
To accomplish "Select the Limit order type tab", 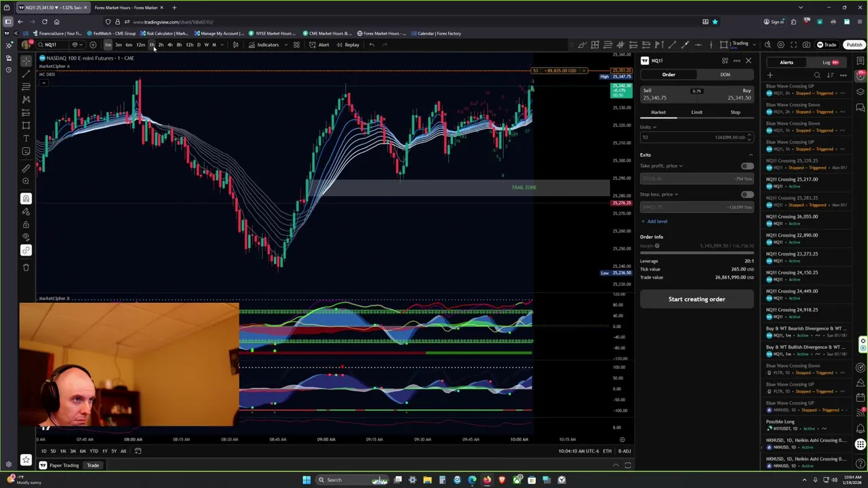I will pyautogui.click(x=696, y=113).
